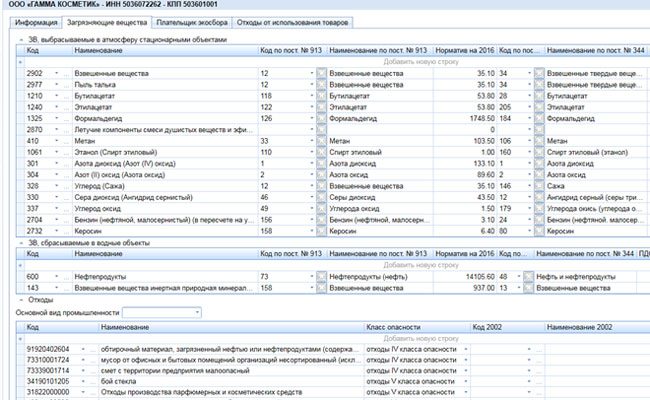Select the Загрязняющие вещества tab

(x=107, y=22)
